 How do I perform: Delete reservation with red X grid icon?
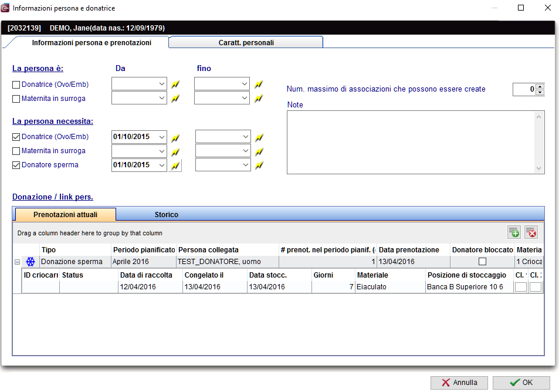pos(531,232)
